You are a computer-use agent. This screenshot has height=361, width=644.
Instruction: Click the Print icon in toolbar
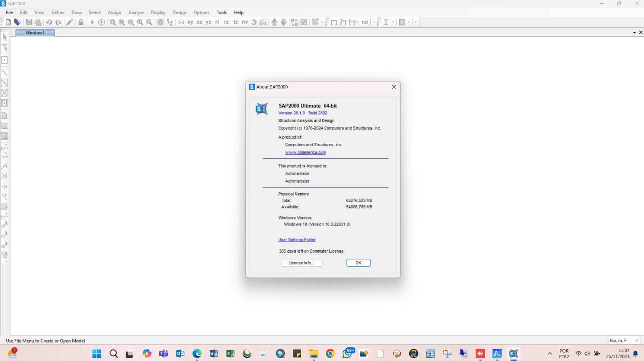(38, 22)
